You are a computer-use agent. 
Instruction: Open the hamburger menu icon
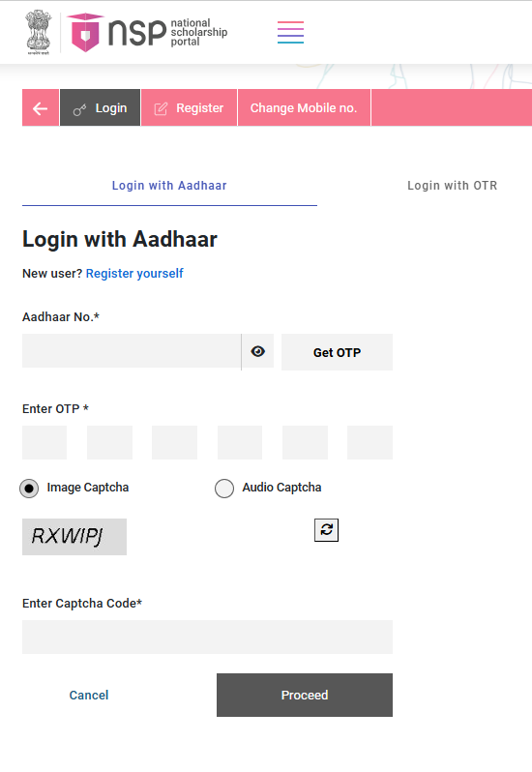coord(290,33)
